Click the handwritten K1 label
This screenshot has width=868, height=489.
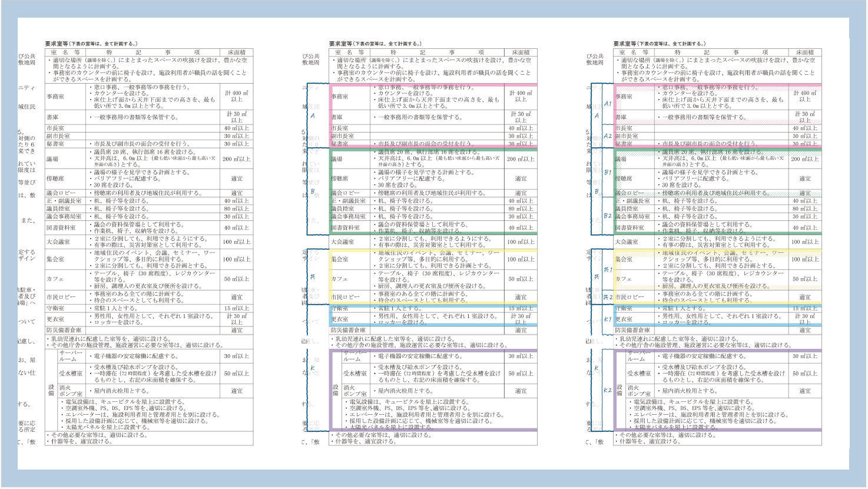[608, 320]
